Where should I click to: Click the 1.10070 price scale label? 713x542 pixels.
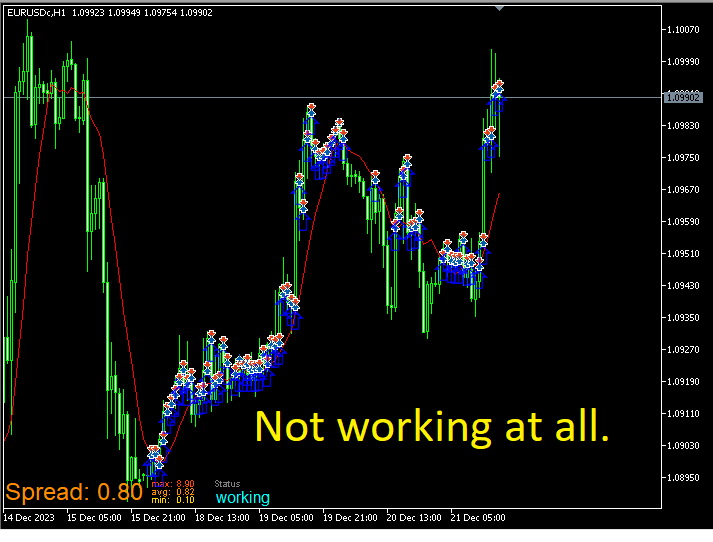click(683, 30)
